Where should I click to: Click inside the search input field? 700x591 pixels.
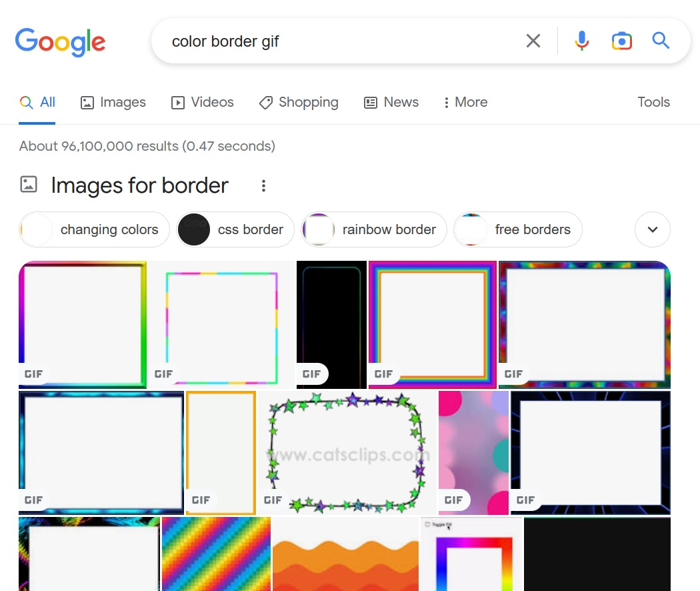click(333, 41)
